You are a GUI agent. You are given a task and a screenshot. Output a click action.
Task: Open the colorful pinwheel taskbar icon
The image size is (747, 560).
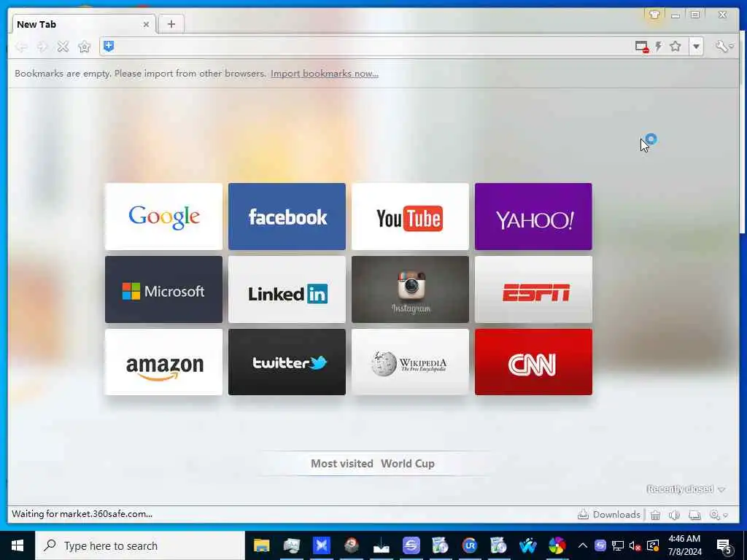(557, 545)
